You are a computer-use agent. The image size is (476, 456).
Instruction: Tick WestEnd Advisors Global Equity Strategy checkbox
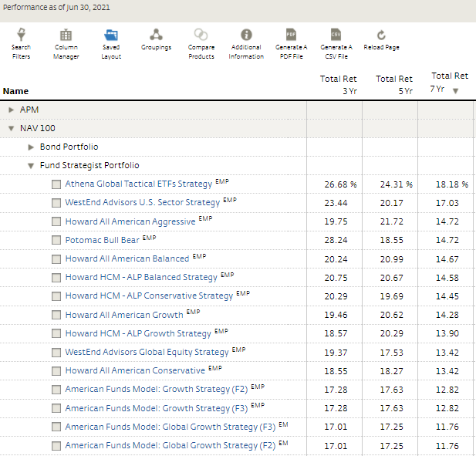(x=56, y=352)
